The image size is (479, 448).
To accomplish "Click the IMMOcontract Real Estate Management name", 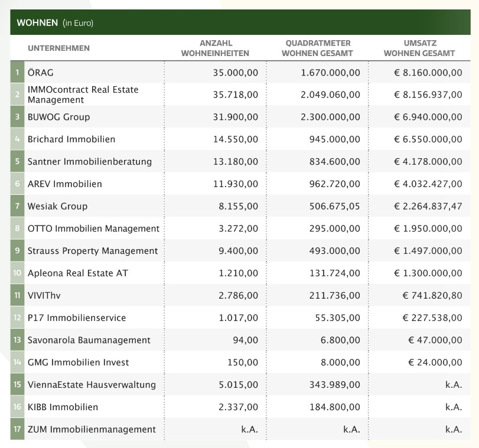I will coord(83,94).
